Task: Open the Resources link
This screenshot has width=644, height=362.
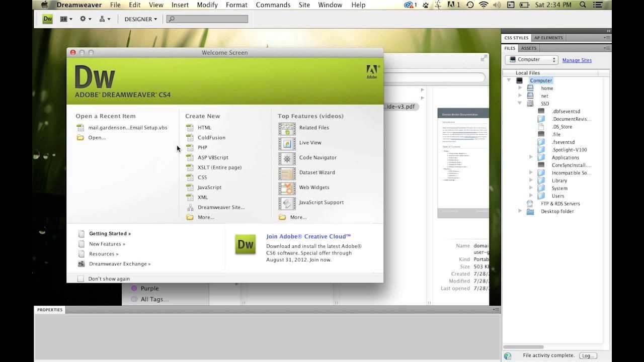Action: [x=104, y=254]
